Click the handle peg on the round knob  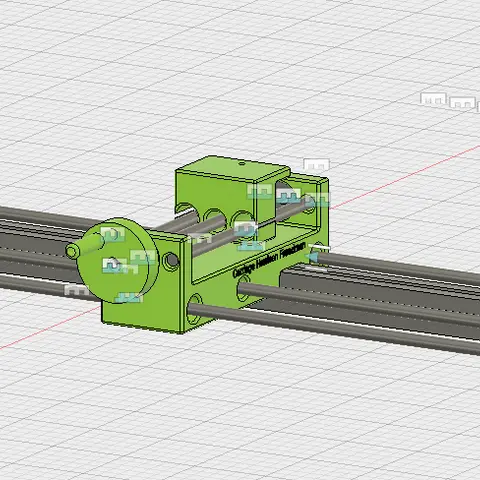click(x=83, y=245)
